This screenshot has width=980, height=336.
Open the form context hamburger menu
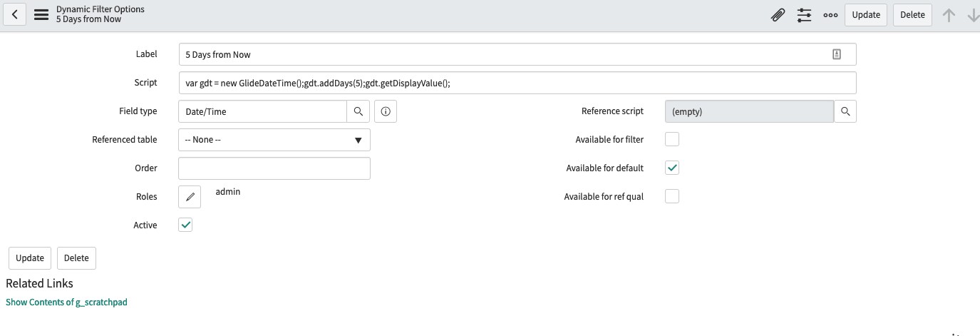point(41,14)
